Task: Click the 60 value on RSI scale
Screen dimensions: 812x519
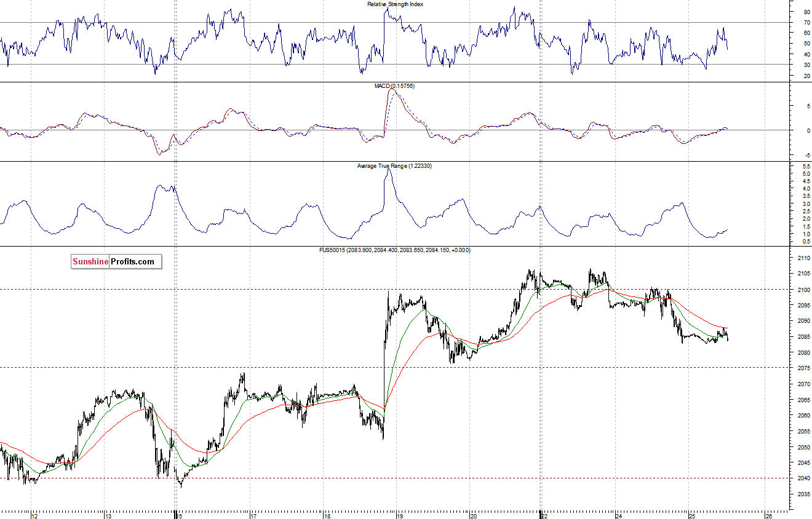Action: click(806, 33)
